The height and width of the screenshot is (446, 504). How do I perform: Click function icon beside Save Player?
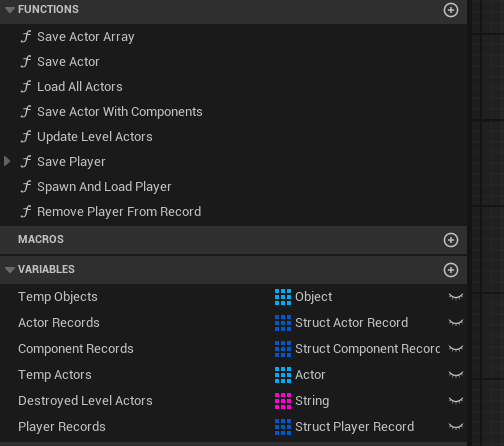coord(26,162)
